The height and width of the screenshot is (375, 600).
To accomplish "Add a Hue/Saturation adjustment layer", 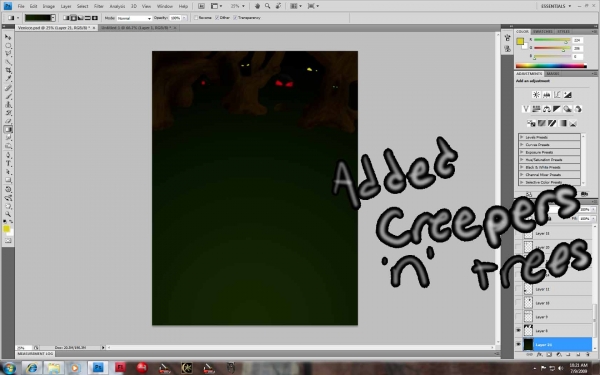I will (x=536, y=109).
